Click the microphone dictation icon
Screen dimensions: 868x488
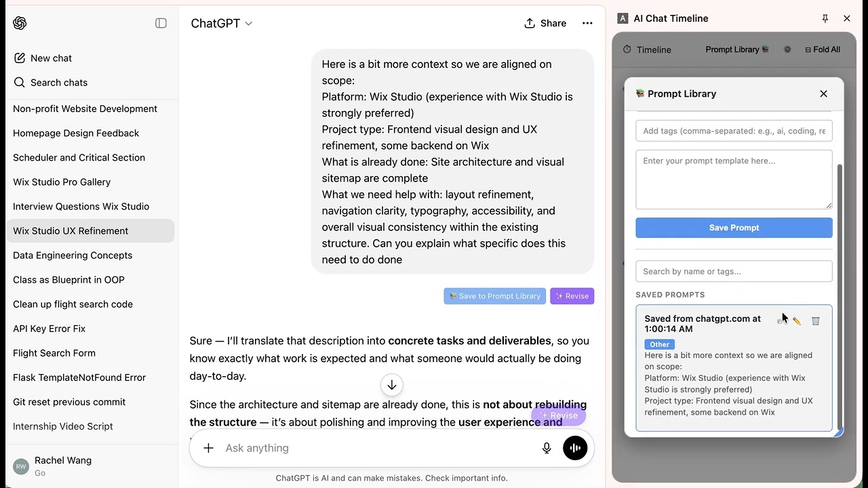(547, 448)
